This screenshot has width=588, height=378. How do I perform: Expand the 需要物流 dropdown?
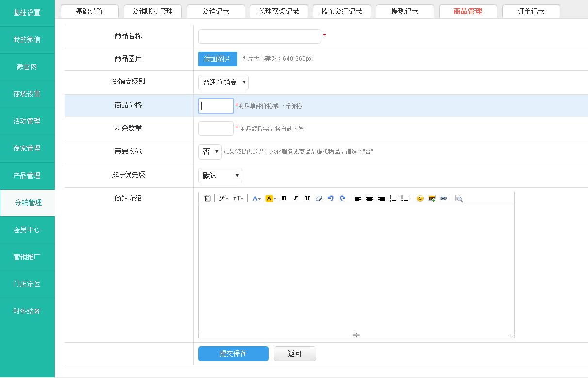click(210, 152)
